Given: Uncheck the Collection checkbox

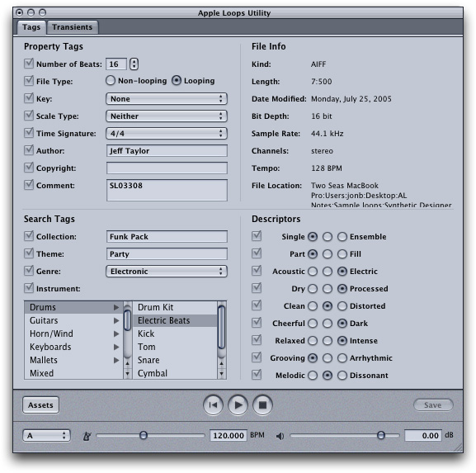Looking at the screenshot, I should pos(29,236).
